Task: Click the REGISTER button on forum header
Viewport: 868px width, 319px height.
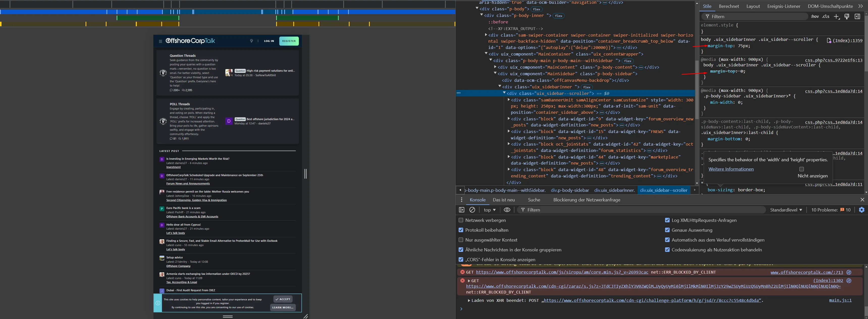Action: [288, 40]
